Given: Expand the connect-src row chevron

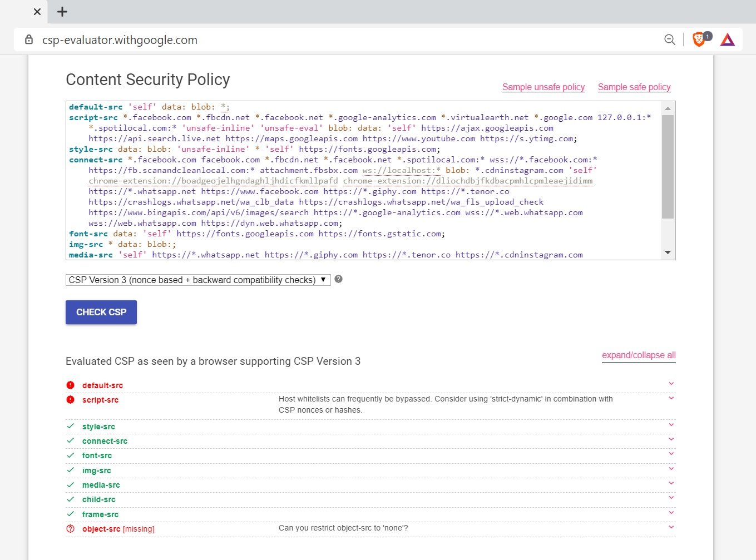Looking at the screenshot, I should pyautogui.click(x=671, y=439).
